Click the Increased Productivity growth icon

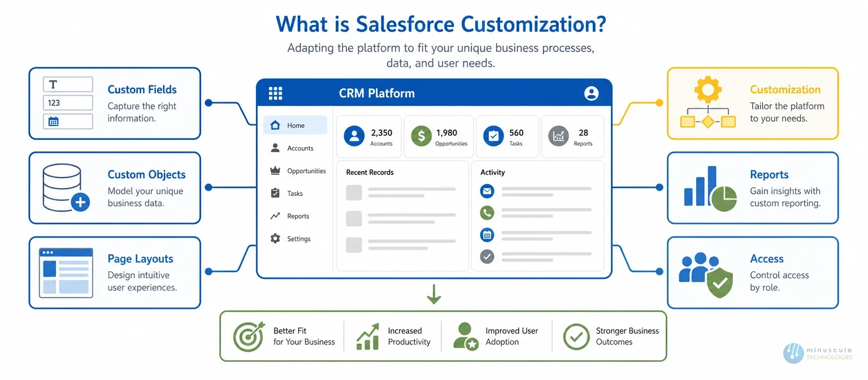click(367, 336)
